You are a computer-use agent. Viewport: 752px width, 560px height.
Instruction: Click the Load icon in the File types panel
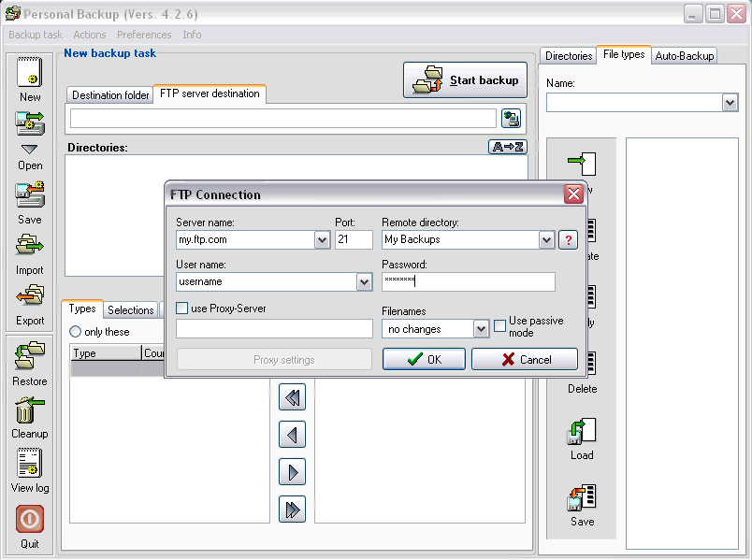click(x=582, y=431)
